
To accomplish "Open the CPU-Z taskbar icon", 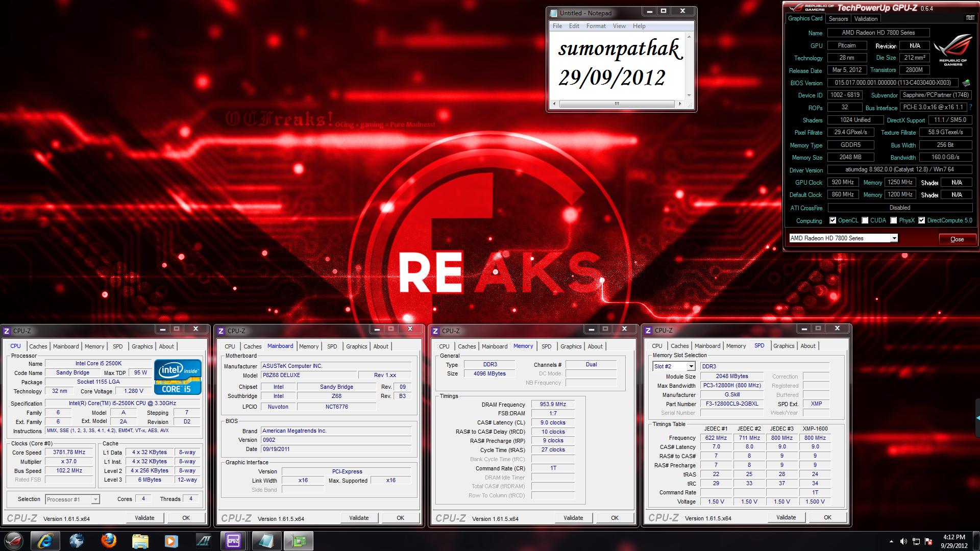I will tap(233, 540).
